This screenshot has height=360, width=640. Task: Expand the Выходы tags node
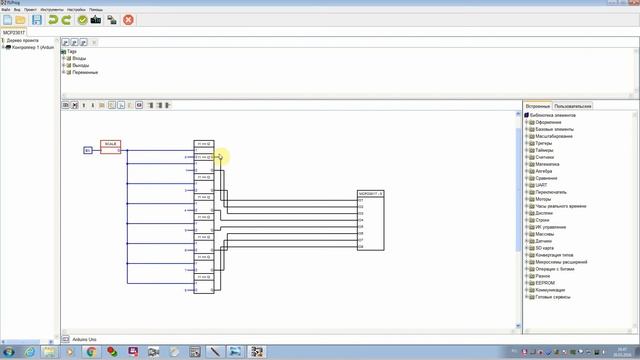[64, 65]
